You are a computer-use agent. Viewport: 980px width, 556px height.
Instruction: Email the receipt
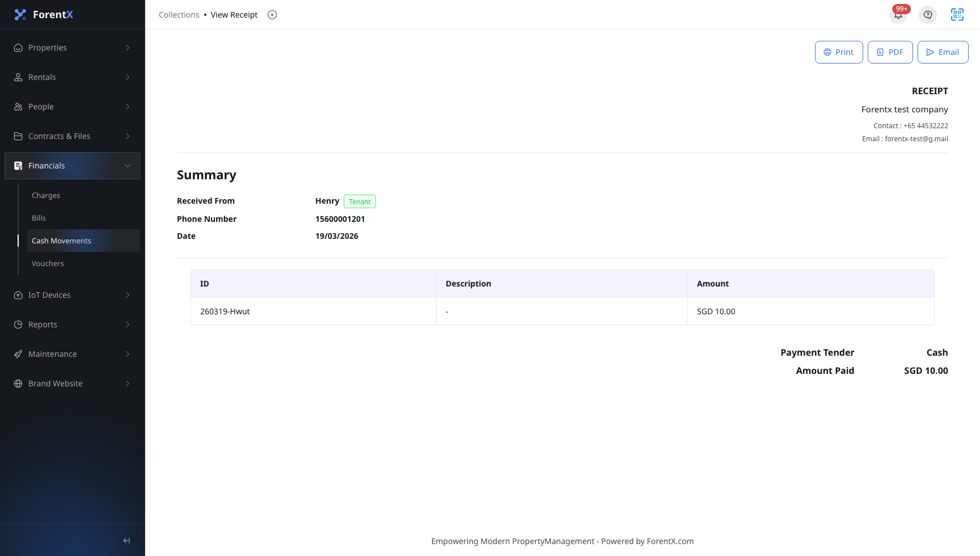point(943,52)
